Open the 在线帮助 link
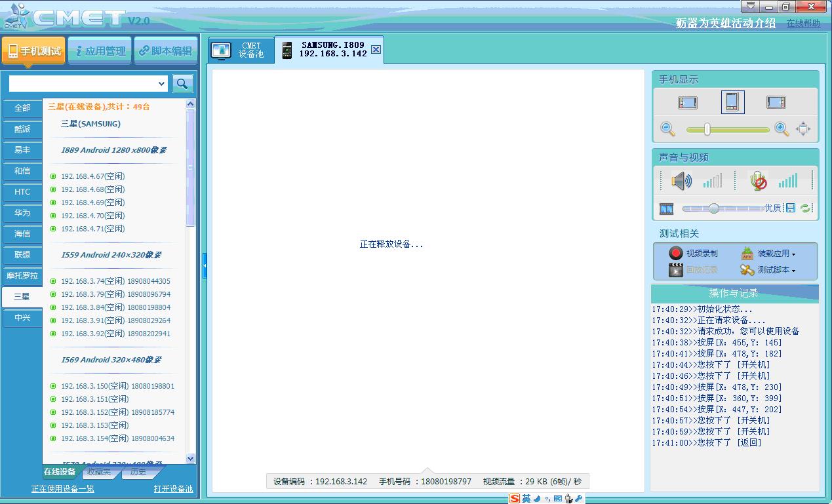The width and height of the screenshot is (832, 504). (x=803, y=23)
